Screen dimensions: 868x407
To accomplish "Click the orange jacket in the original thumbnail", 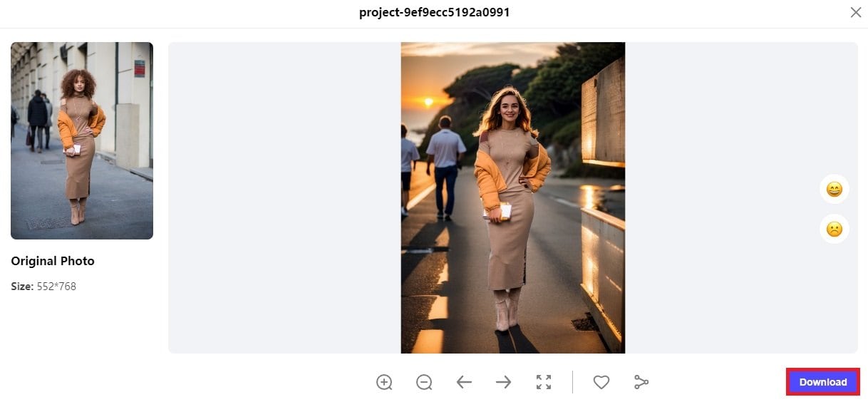I will point(66,130).
